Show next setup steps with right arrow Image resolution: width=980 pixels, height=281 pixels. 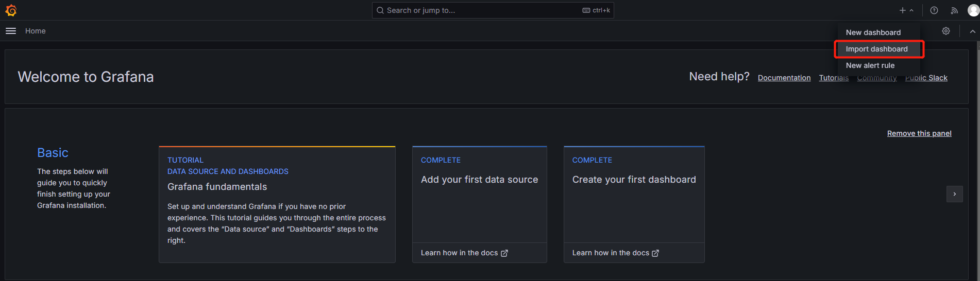[954, 194]
